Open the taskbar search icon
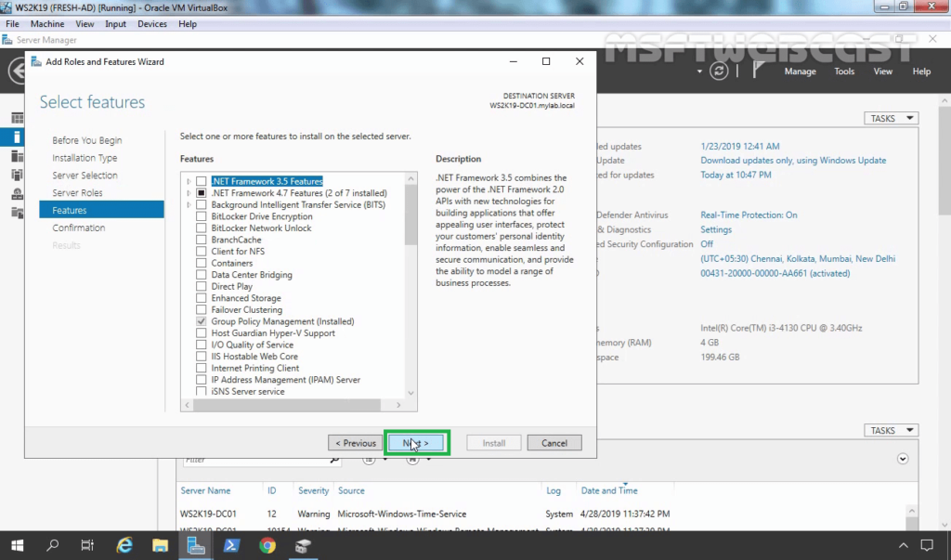This screenshot has width=951, height=560. pos(53,545)
